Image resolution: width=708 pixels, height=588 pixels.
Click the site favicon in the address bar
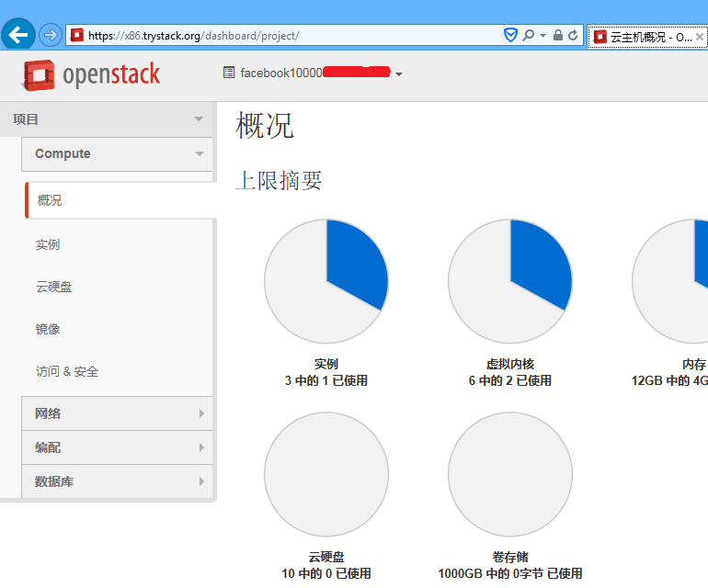[77, 36]
